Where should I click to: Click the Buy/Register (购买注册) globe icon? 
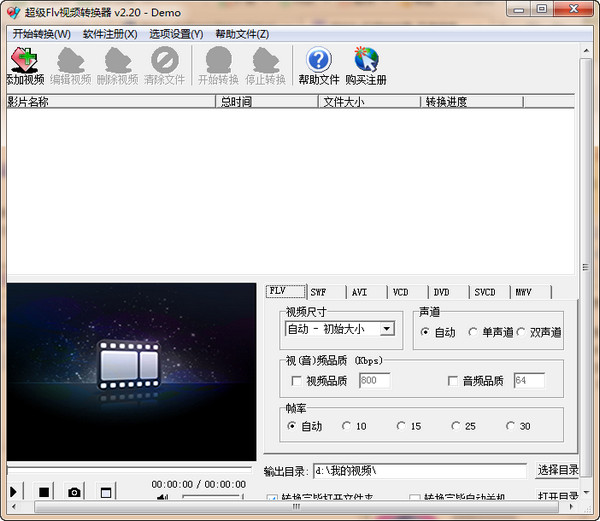(366, 61)
